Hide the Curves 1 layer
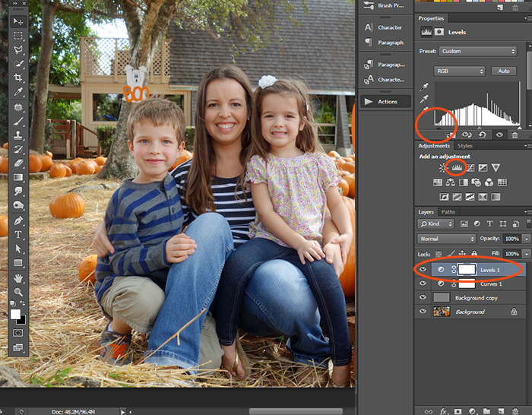532x415 pixels. click(423, 284)
